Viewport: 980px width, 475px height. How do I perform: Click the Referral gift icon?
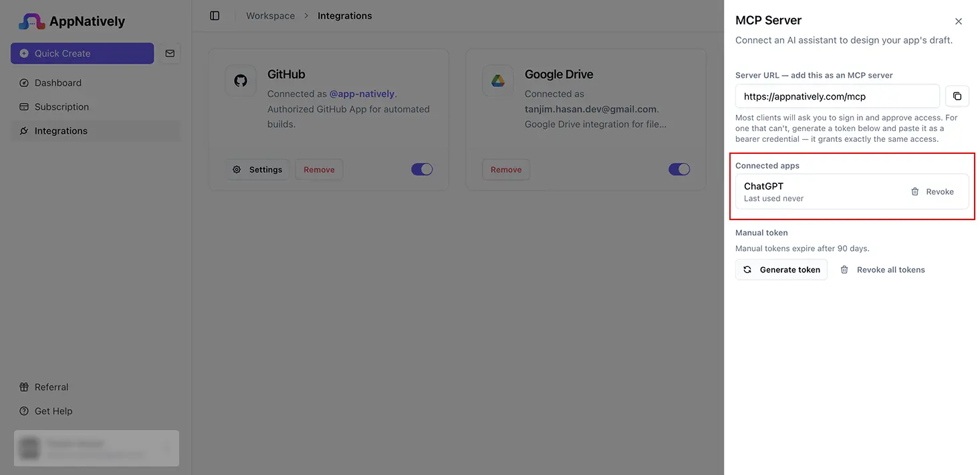[24, 387]
